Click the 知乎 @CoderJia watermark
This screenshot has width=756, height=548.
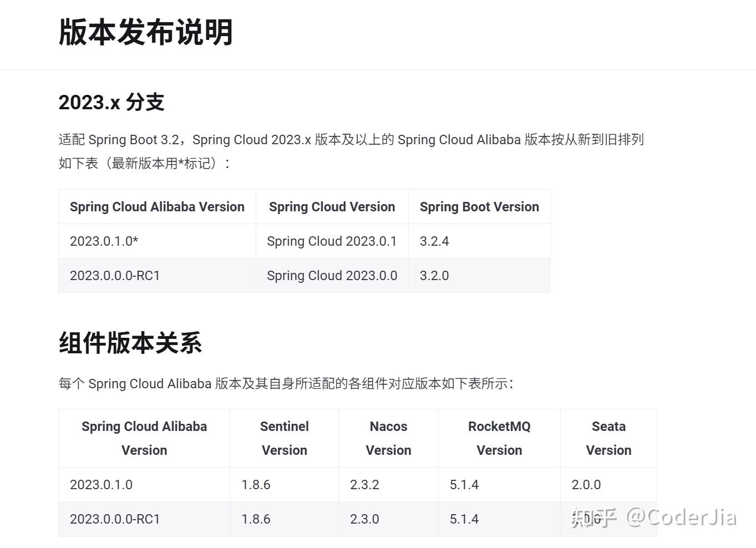[654, 517]
